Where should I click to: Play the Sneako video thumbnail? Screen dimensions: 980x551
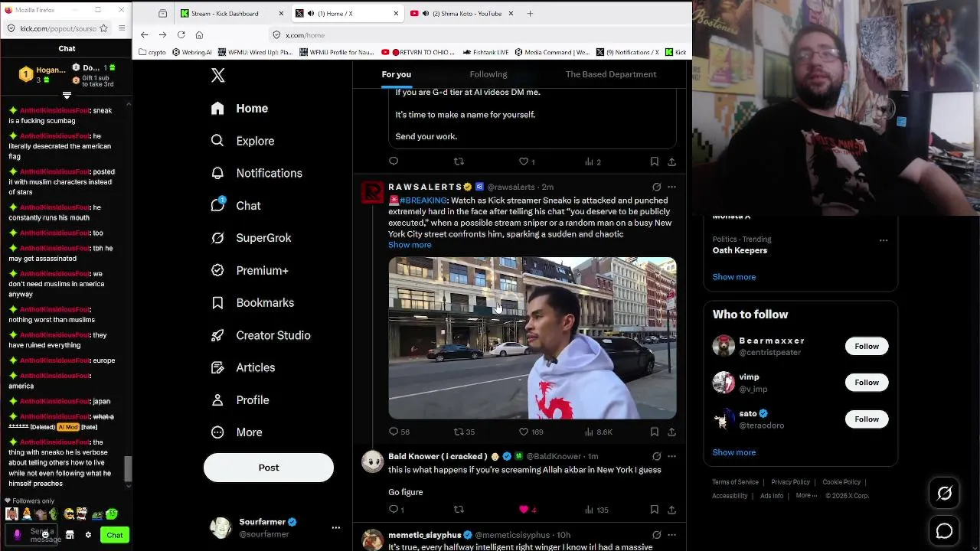pos(532,338)
